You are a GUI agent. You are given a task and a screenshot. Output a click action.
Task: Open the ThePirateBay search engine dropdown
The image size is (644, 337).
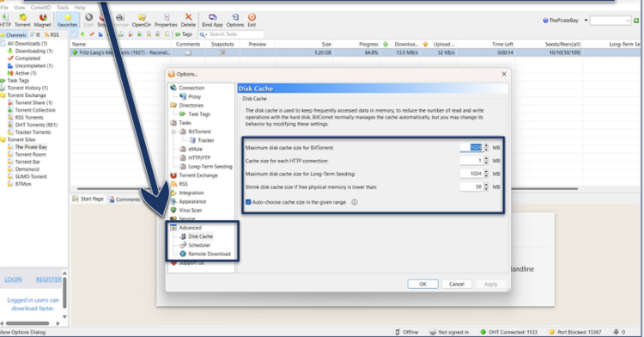point(586,21)
